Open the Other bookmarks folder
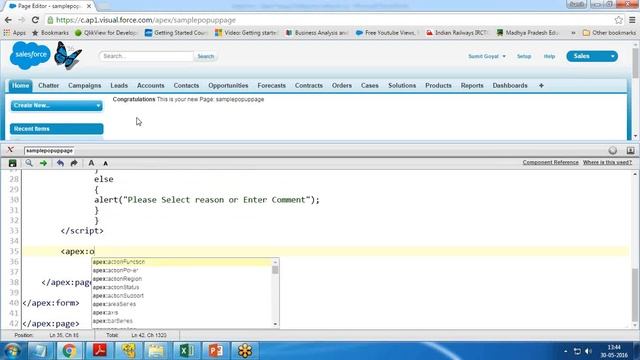Screen dimensions: 640x360 tap(609, 33)
